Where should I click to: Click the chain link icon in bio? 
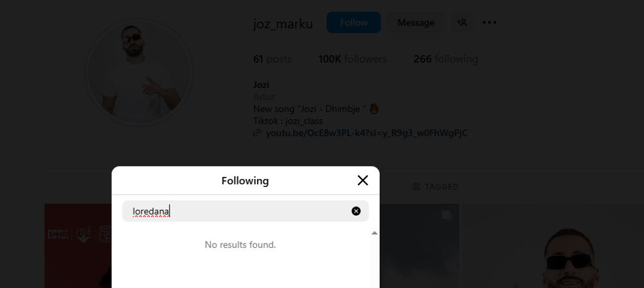pos(258,133)
